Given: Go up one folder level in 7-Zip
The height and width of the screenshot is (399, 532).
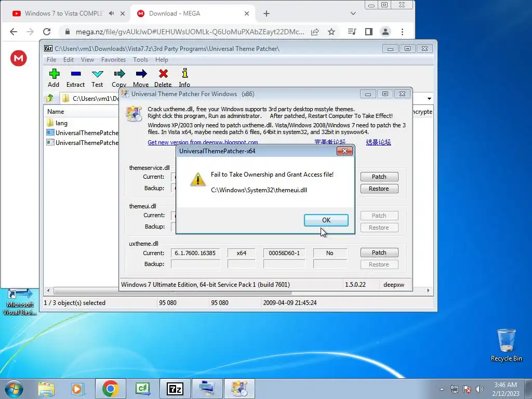Looking at the screenshot, I should click(50, 98).
